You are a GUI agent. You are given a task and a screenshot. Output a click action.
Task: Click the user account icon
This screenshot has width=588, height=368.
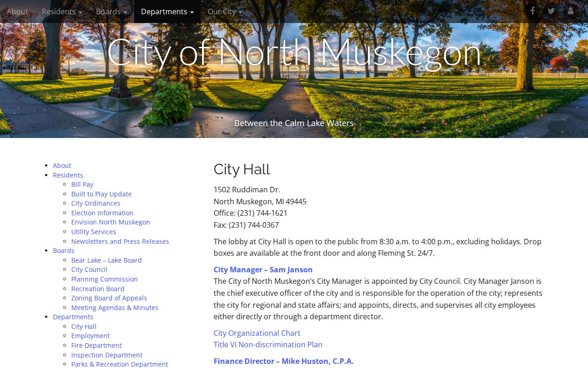571,11
